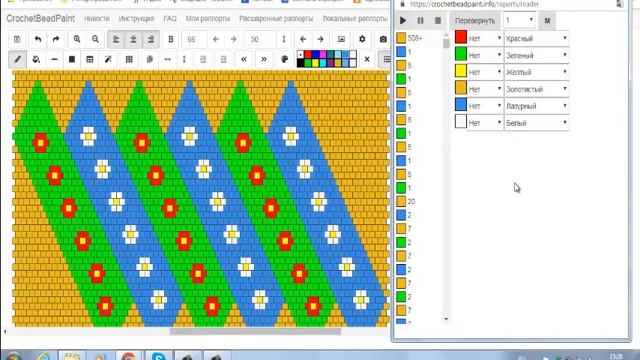Open Нет dropdown in Красный row
The height and width of the screenshot is (360, 640).
[x=485, y=38]
